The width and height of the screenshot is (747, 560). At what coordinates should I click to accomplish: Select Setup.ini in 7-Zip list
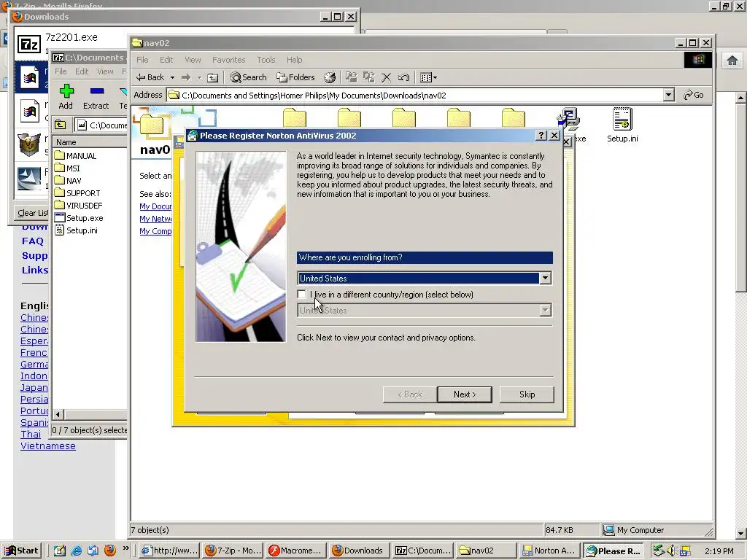(x=76, y=230)
